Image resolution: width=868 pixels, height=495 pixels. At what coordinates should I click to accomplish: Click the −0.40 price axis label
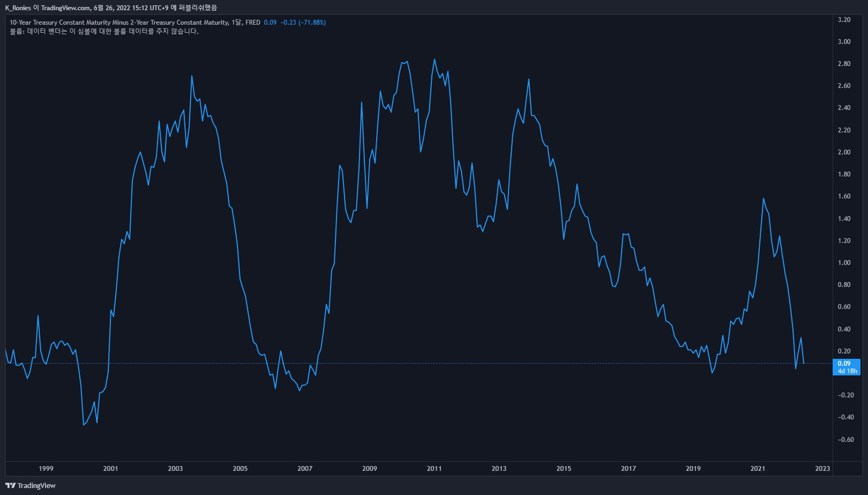(x=845, y=417)
